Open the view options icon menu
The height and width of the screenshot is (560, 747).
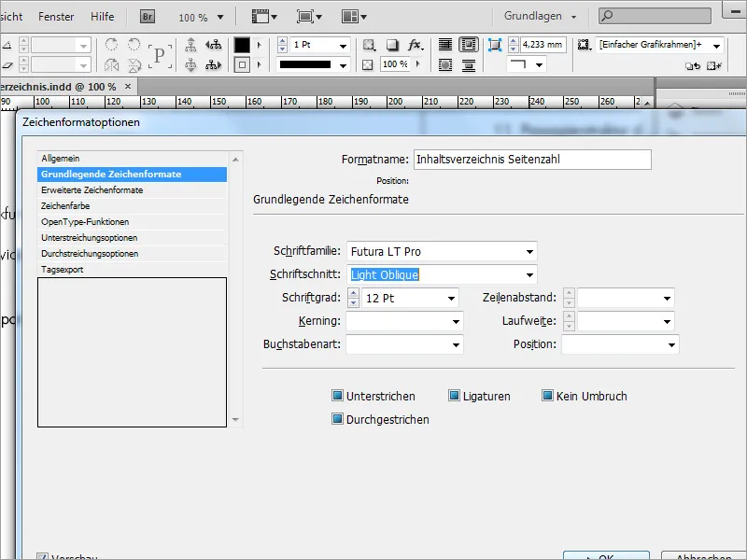(x=264, y=17)
